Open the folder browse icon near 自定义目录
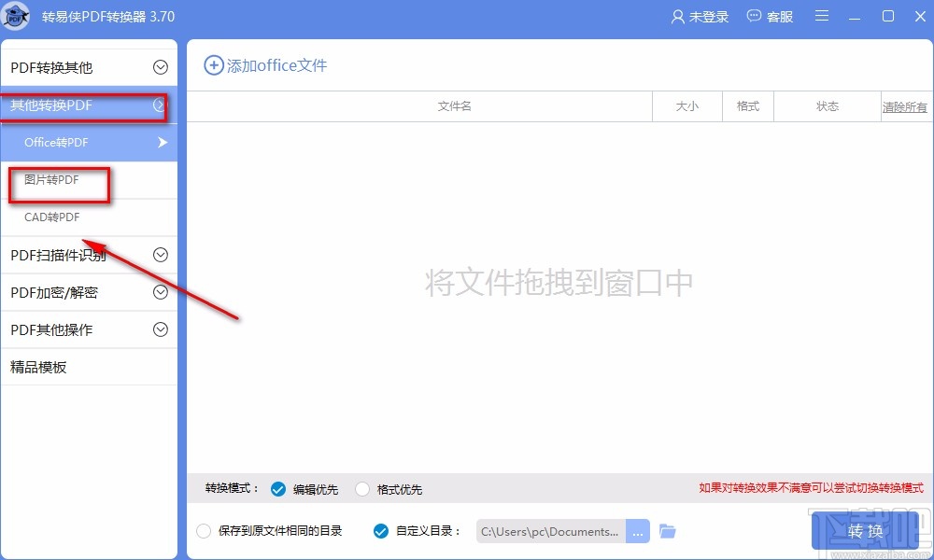 [667, 531]
